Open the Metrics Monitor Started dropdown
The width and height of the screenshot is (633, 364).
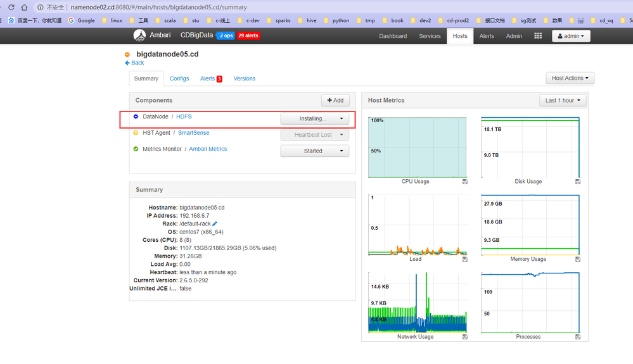coord(315,151)
